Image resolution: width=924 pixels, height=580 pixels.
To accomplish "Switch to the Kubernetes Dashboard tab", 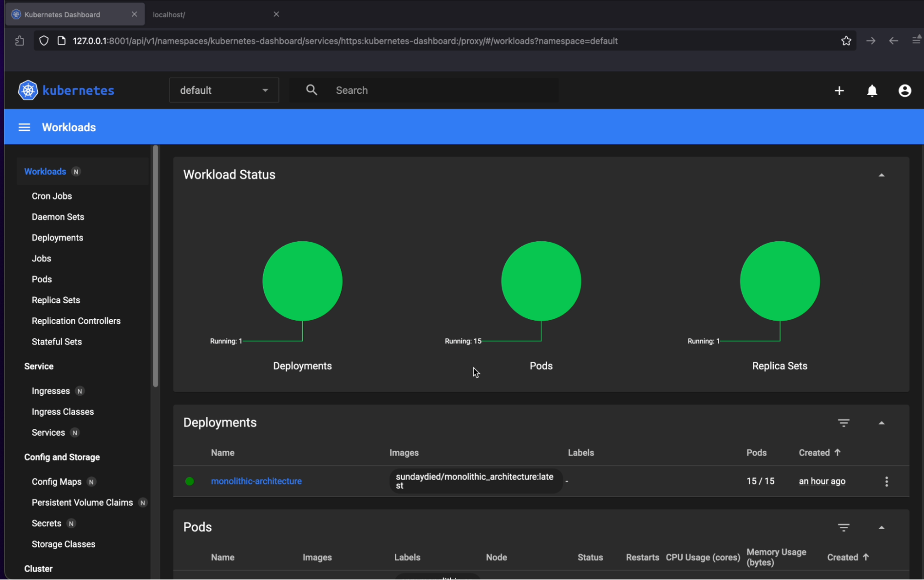I will (x=75, y=14).
